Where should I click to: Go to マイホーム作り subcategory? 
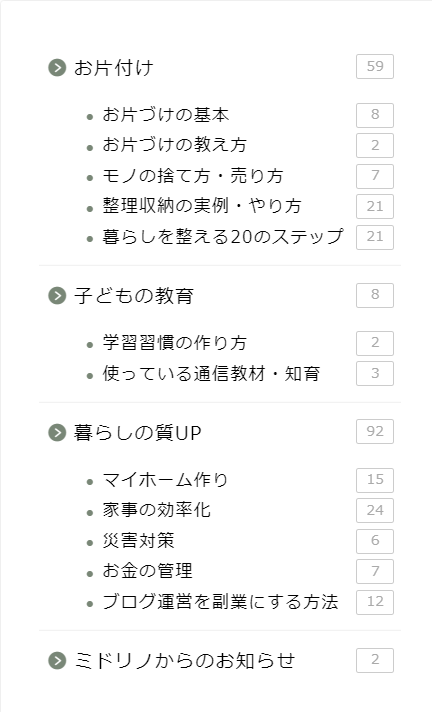click(165, 480)
